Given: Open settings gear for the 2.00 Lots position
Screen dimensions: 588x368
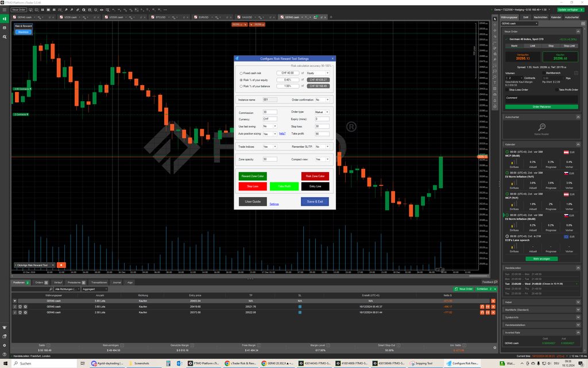Looking at the screenshot, I should coord(25,312).
